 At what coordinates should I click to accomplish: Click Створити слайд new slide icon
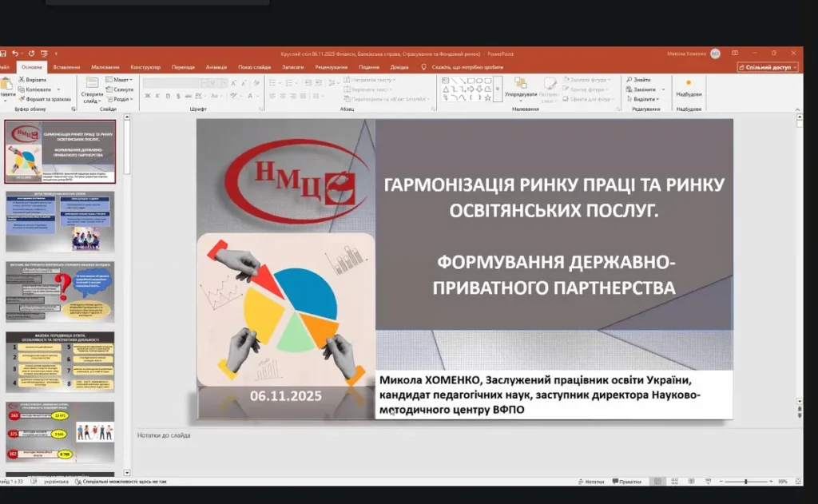coord(91,86)
